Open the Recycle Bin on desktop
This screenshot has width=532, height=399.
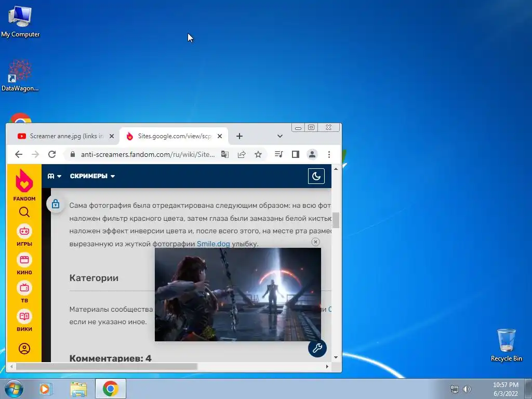(506, 345)
